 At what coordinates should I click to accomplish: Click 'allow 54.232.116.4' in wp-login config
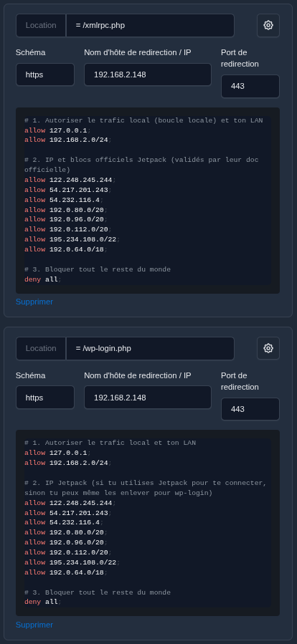64,522
